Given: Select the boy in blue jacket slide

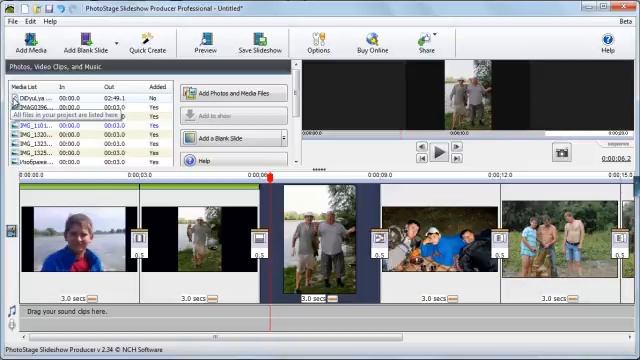Looking at the screenshot, I should point(79,239).
